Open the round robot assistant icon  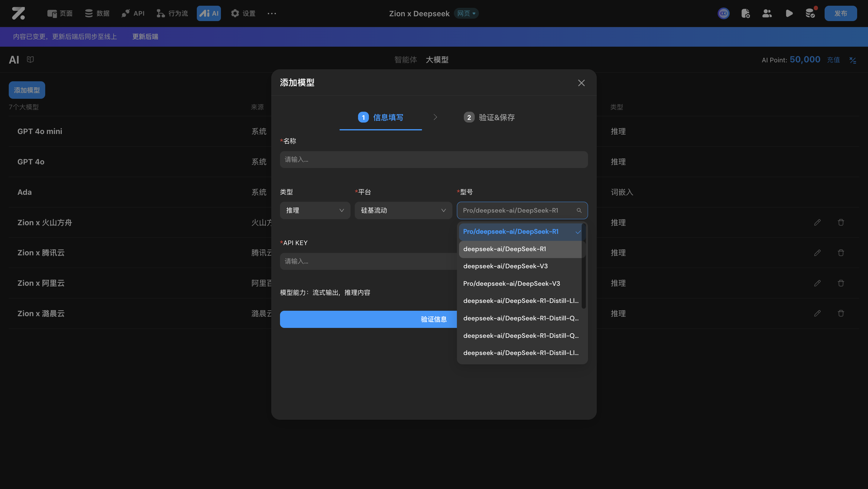pos(723,14)
